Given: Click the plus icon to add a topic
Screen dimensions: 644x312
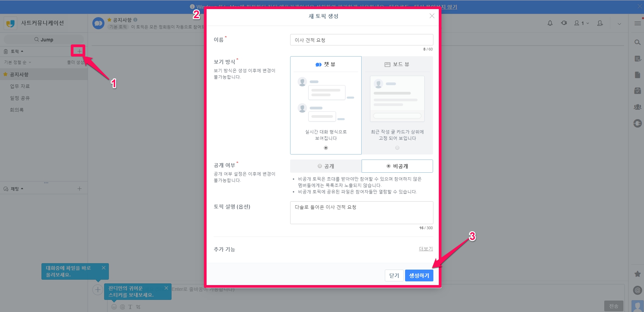Looking at the screenshot, I should tap(79, 51).
